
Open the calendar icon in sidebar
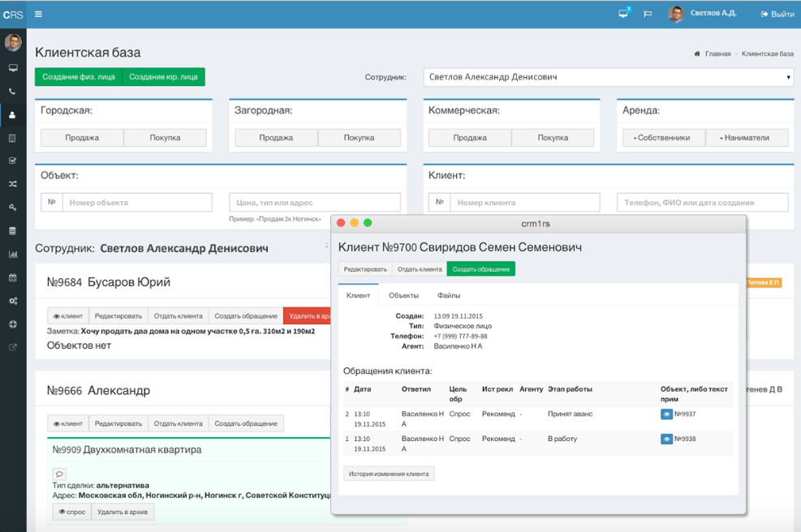tap(13, 277)
